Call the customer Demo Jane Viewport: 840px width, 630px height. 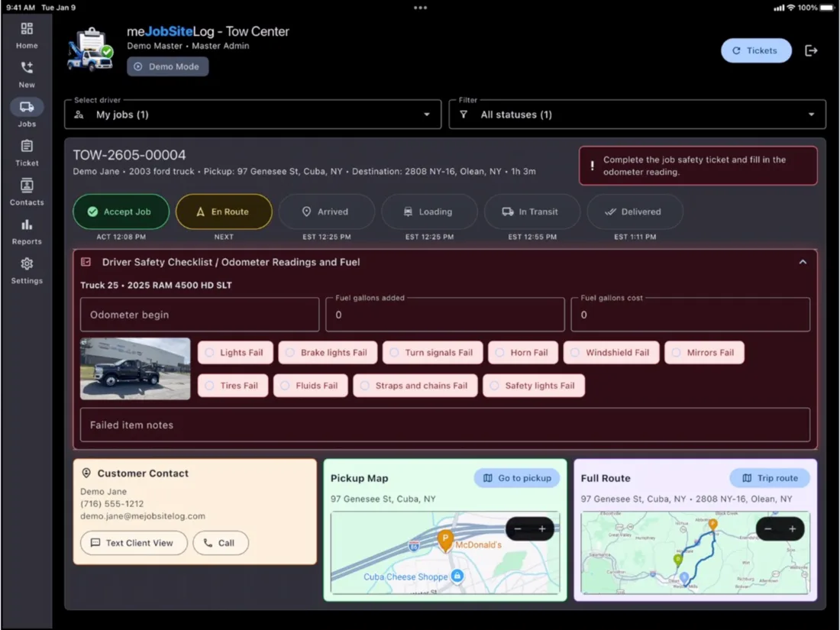pyautogui.click(x=221, y=543)
